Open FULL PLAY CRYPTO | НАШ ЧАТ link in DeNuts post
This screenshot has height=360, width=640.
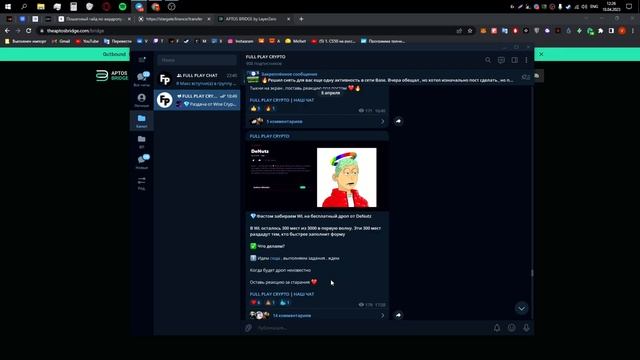point(282,294)
